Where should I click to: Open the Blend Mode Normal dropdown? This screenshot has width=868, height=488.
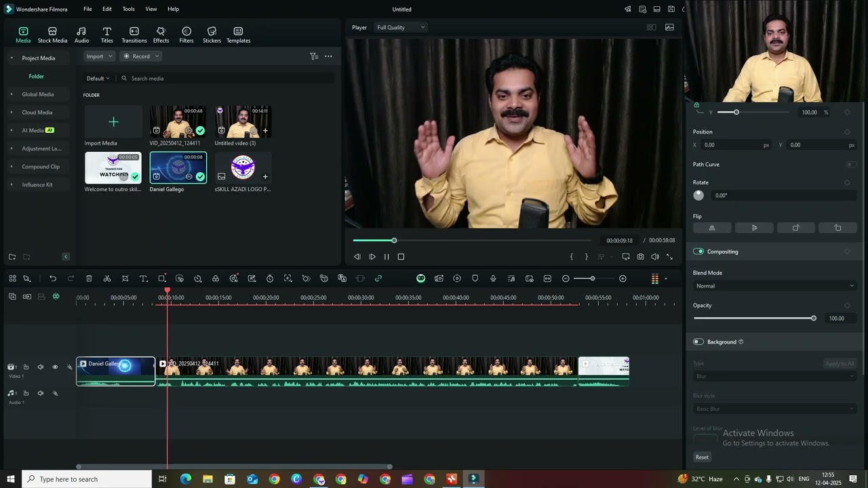pyautogui.click(x=774, y=286)
